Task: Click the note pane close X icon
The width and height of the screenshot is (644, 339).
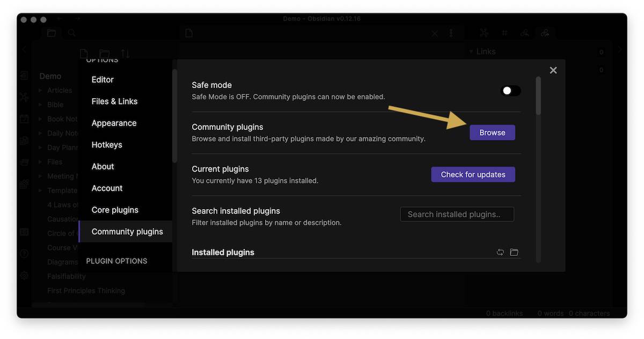Action: [x=435, y=33]
